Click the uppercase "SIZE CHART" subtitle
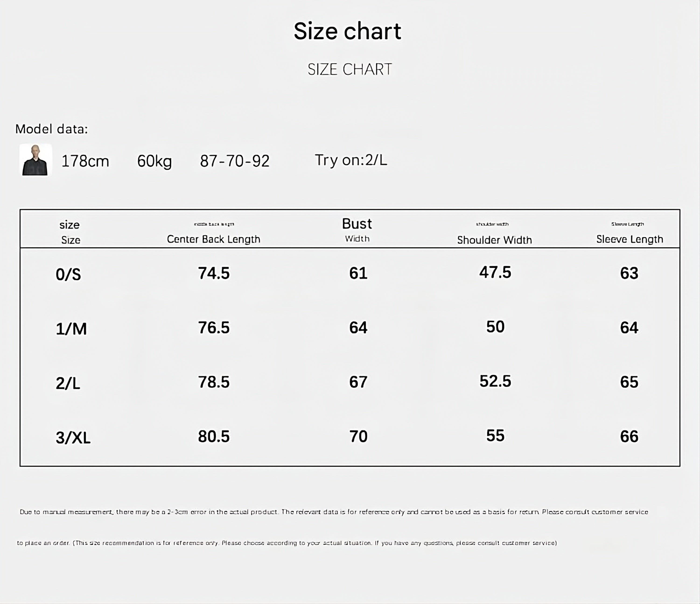The width and height of the screenshot is (700, 604). [350, 69]
